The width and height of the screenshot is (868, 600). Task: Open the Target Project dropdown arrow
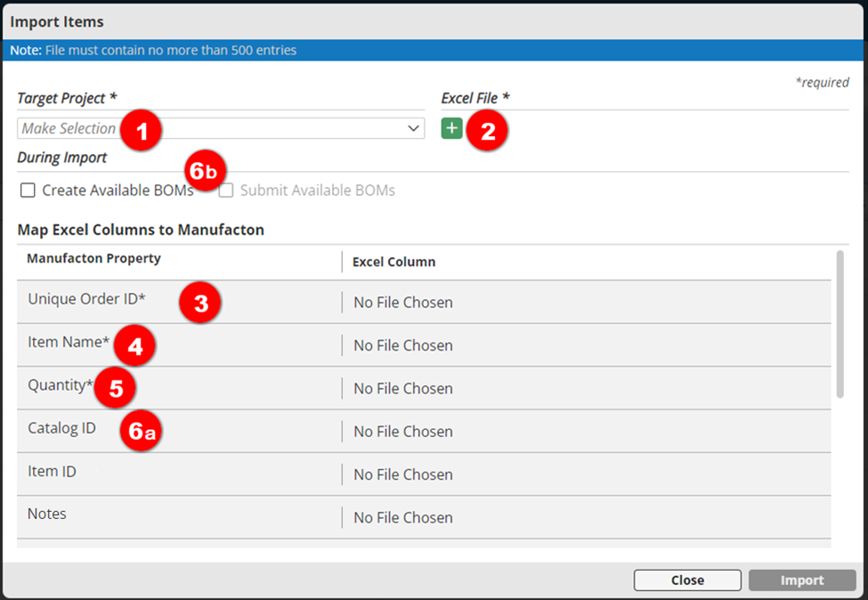point(413,129)
